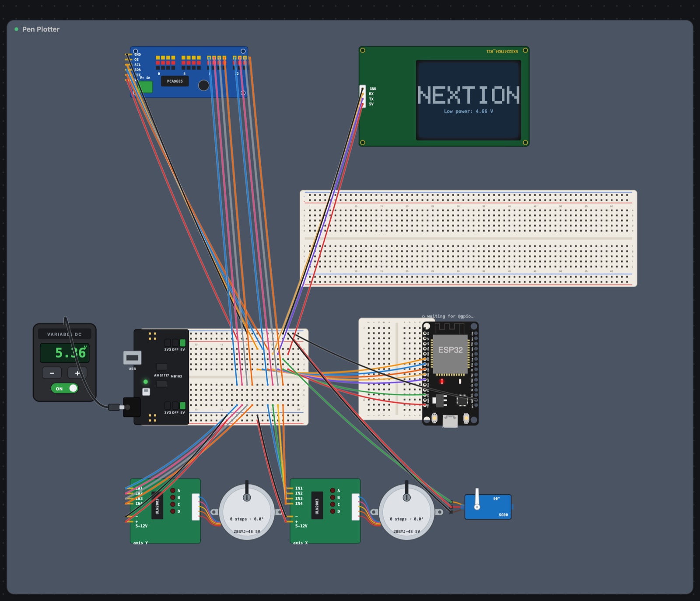Click the 'VARIABLE DC' supply label

[x=64, y=334]
